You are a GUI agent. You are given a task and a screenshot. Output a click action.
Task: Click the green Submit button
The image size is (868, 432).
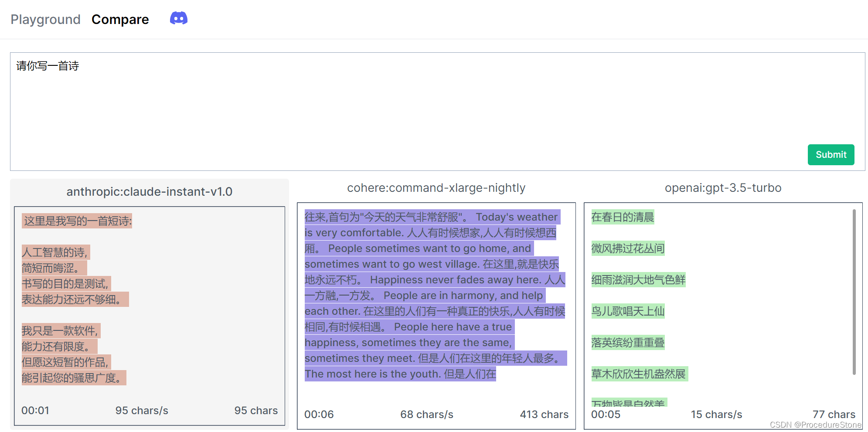click(x=831, y=155)
